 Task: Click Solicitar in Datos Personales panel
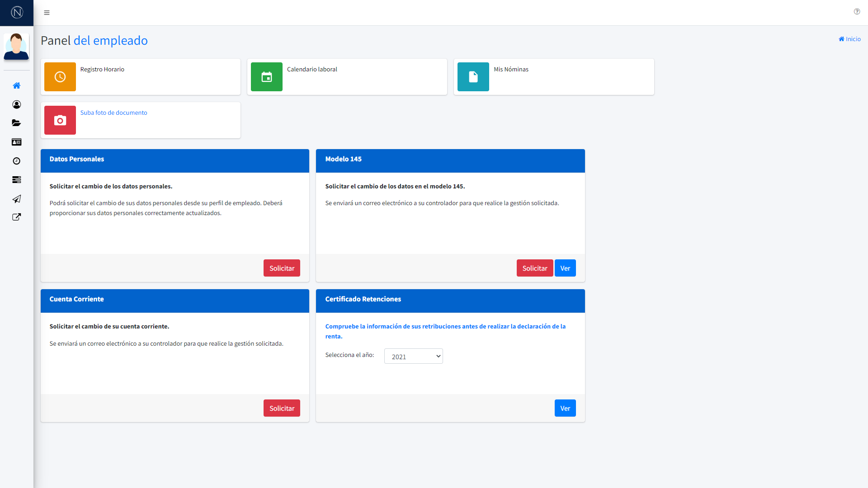pyautogui.click(x=282, y=268)
